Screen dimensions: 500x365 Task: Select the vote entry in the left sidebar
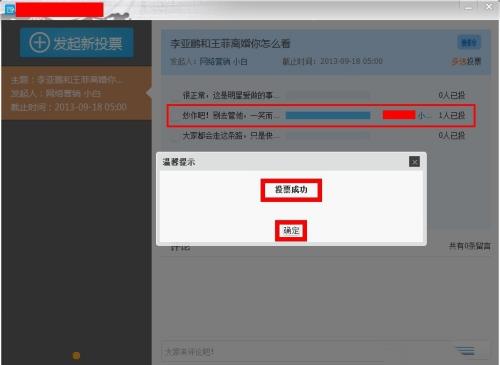76,93
